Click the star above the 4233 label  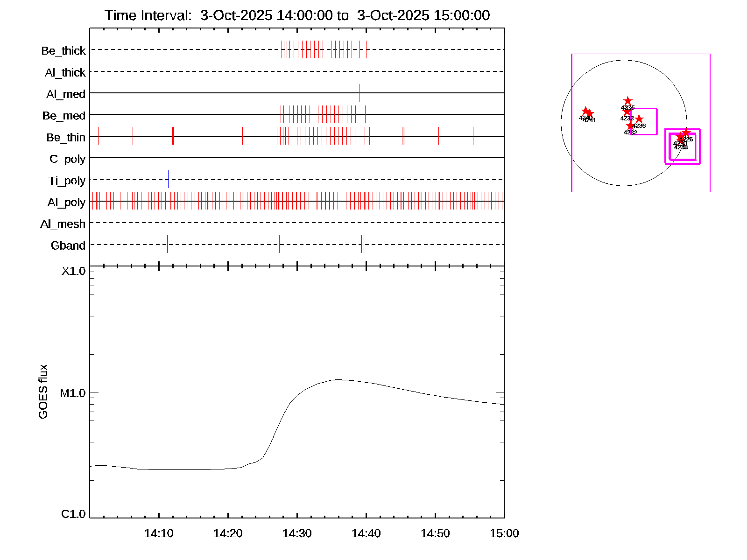click(627, 112)
